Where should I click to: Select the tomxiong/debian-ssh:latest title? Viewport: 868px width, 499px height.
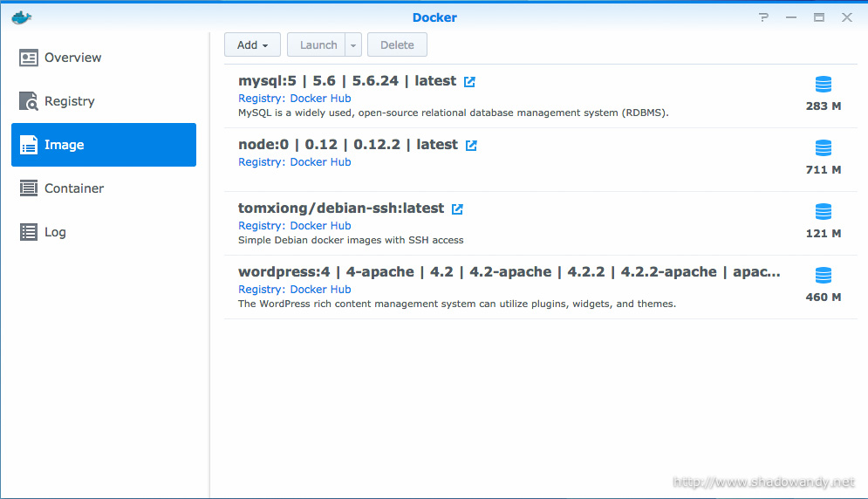click(341, 208)
